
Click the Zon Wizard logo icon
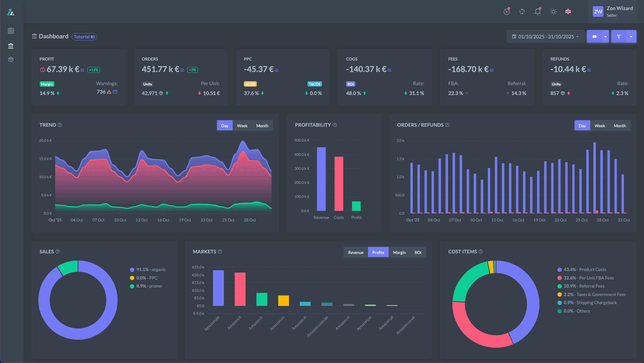(x=11, y=12)
